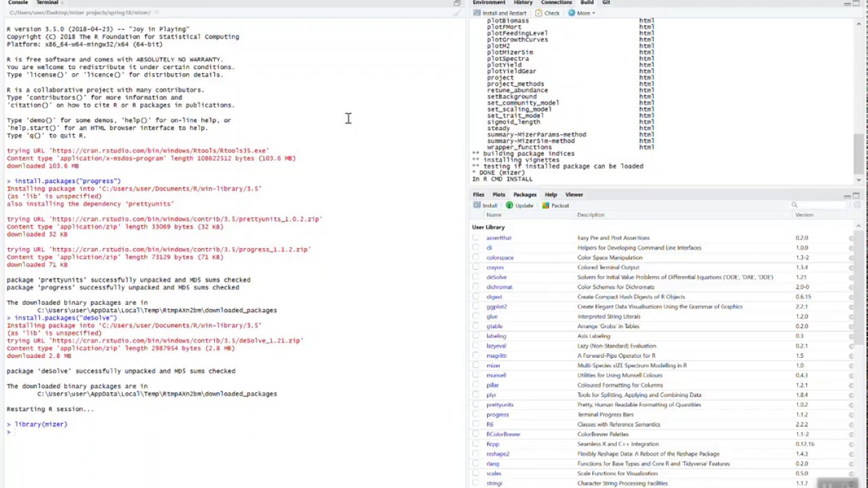Tick the deSolve package checkbox
868x488 pixels.
coord(475,277)
